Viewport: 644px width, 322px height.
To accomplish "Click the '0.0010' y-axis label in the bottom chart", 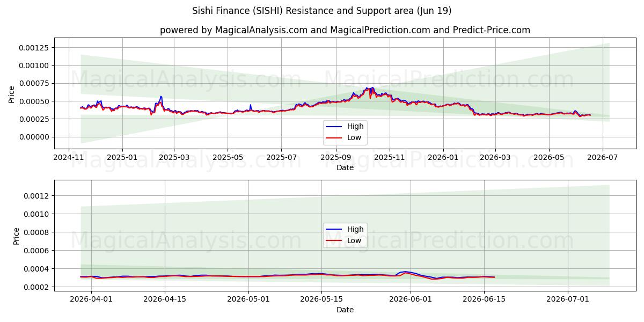I will tap(36, 214).
